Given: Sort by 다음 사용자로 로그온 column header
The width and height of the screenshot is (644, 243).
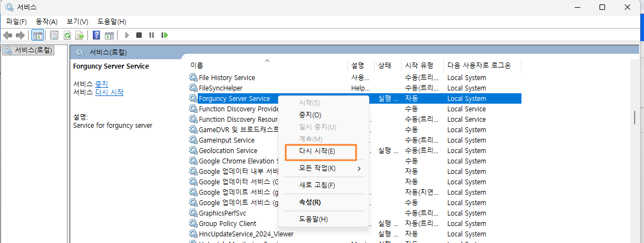Looking at the screenshot, I should pos(482,65).
